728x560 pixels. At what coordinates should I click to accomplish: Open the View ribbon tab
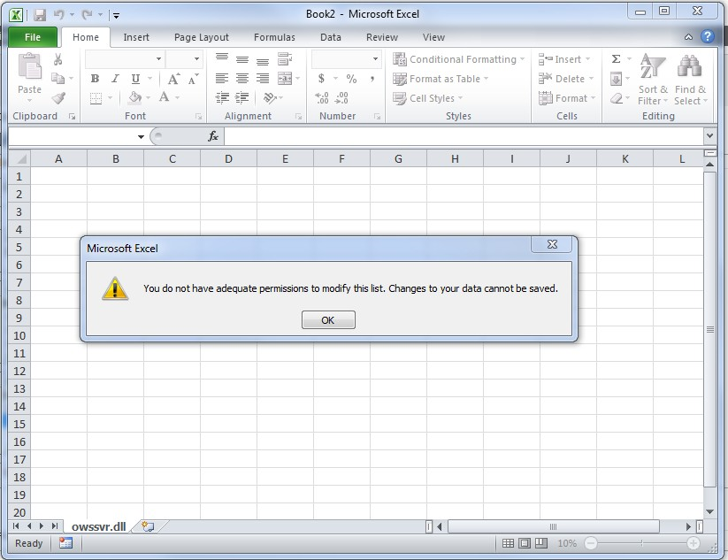[x=433, y=37]
